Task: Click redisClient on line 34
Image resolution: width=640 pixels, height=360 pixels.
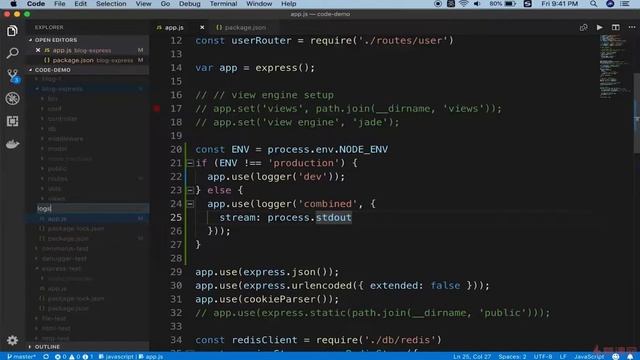Action: point(264,340)
